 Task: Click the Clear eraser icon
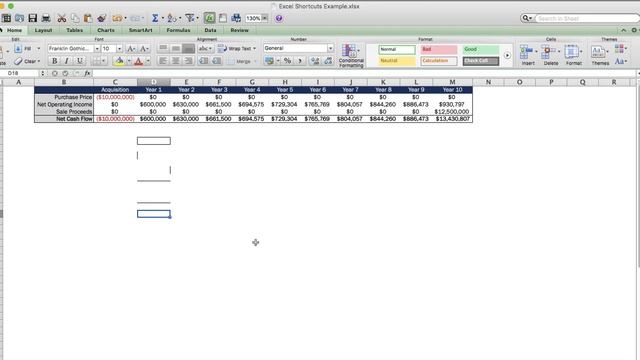click(18, 61)
